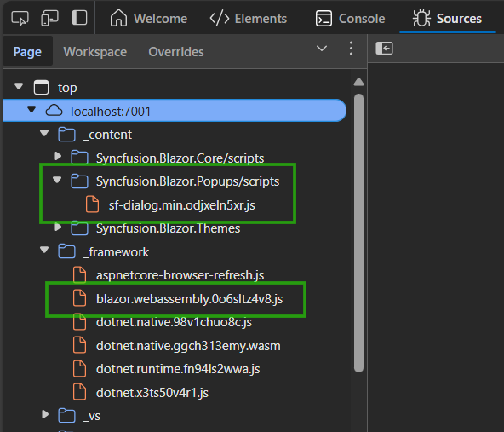
Task: Click the _framework folder icon
Action: coord(67,251)
